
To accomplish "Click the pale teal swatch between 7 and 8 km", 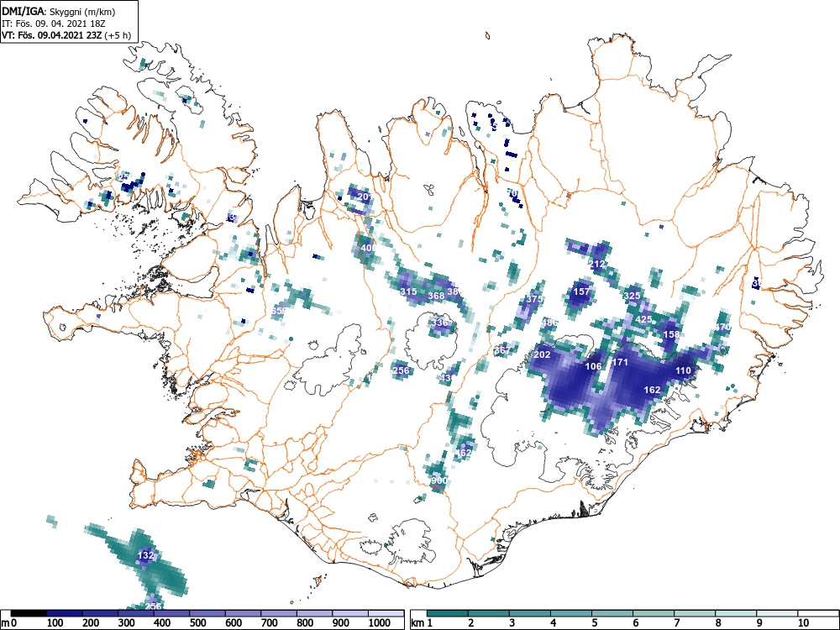I will (696, 613).
